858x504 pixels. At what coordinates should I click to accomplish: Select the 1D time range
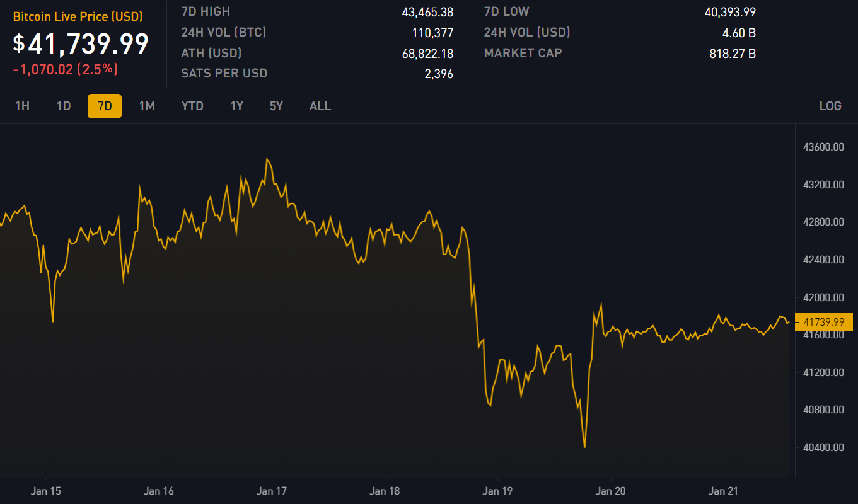(x=64, y=106)
